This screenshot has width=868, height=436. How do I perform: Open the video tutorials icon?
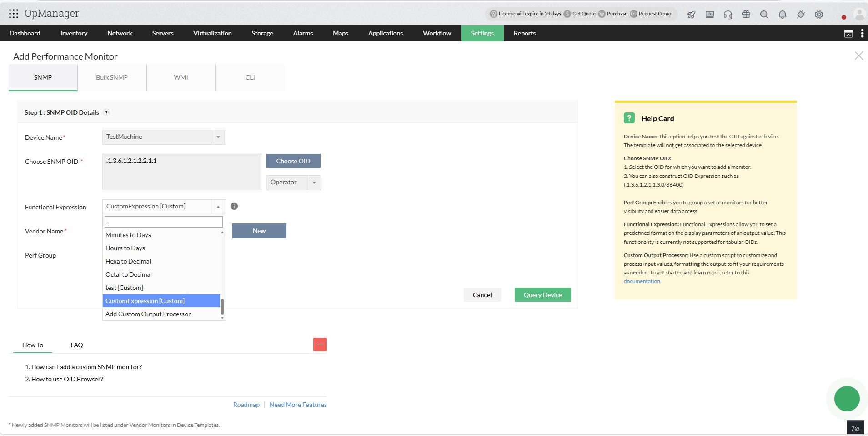pos(709,15)
